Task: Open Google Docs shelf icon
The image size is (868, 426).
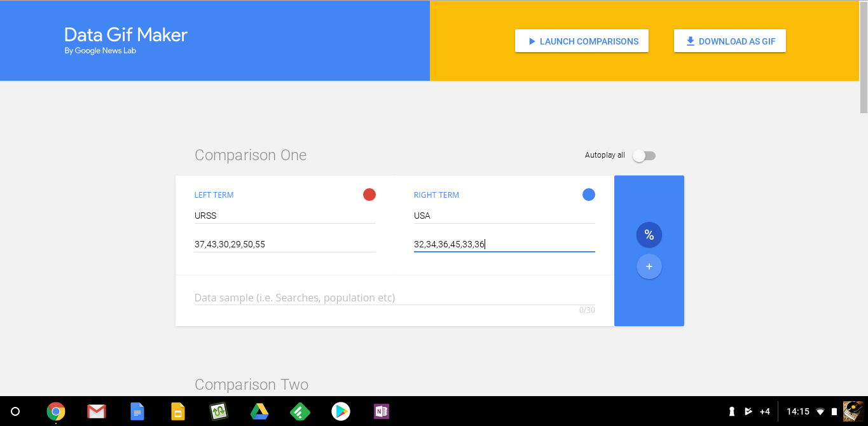Action: (137, 411)
